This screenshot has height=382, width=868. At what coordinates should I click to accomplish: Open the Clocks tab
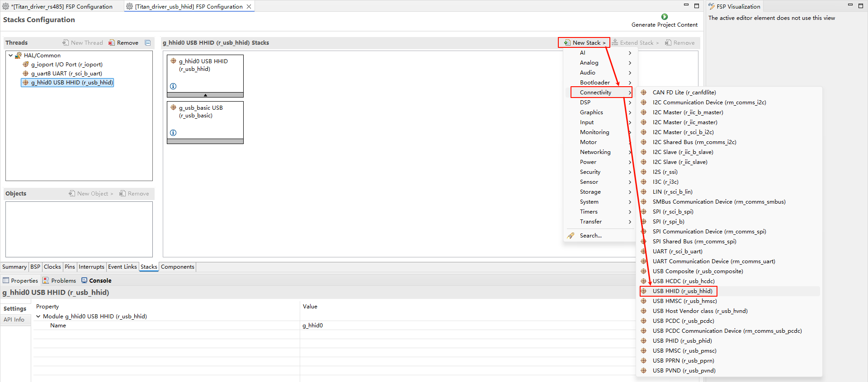pos(52,267)
